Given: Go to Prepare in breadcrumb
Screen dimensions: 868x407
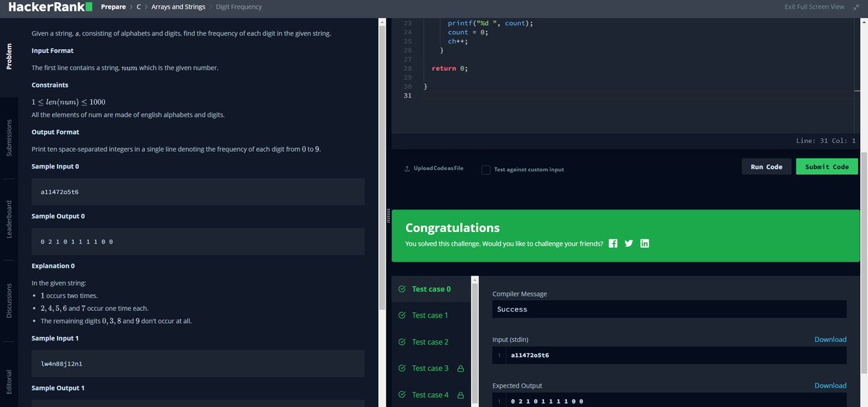Looking at the screenshot, I should pos(114,7).
